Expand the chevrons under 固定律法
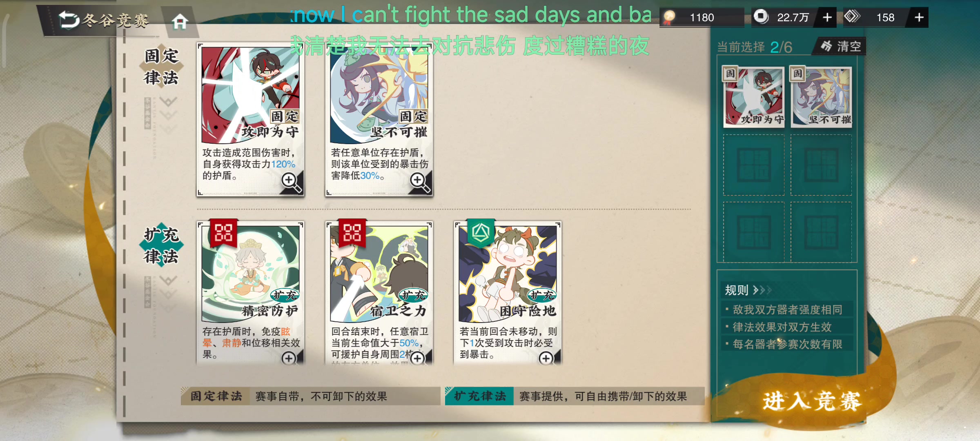Screen dimensions: 980x441 coord(168,115)
